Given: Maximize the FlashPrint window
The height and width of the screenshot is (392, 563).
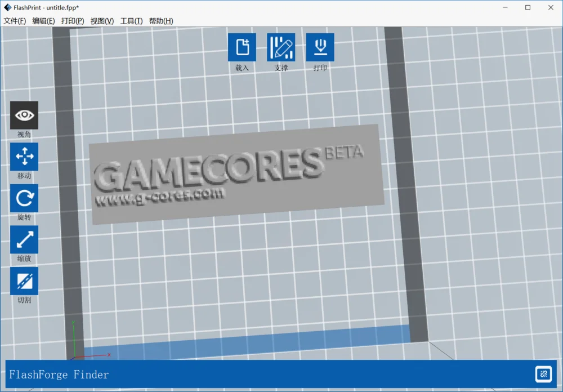Looking at the screenshot, I should 528,7.
